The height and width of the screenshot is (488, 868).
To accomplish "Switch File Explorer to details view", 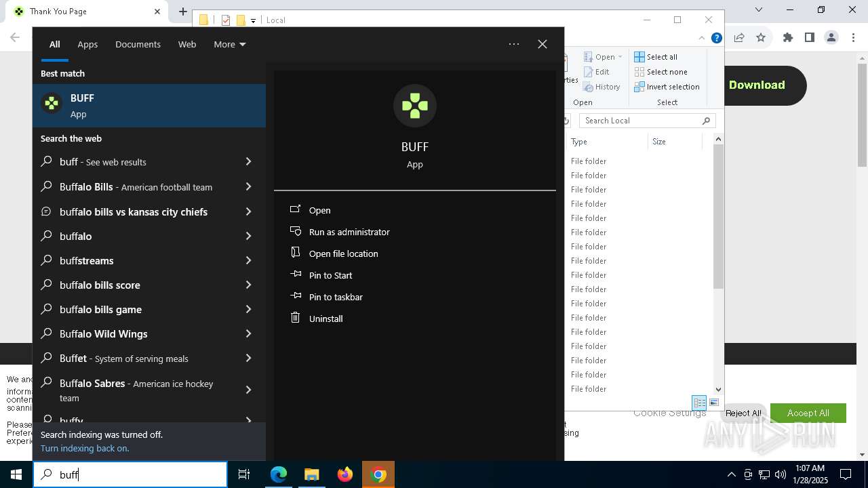I will tap(699, 403).
